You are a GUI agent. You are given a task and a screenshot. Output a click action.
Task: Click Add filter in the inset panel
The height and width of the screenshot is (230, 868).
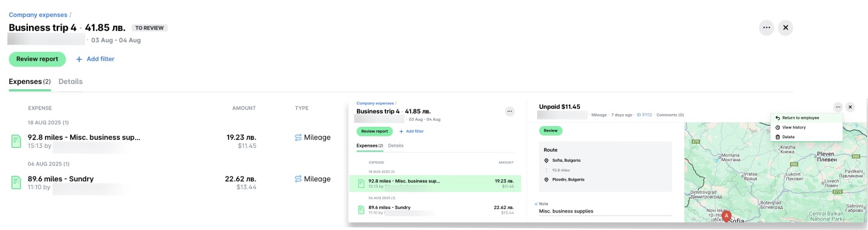[414, 131]
